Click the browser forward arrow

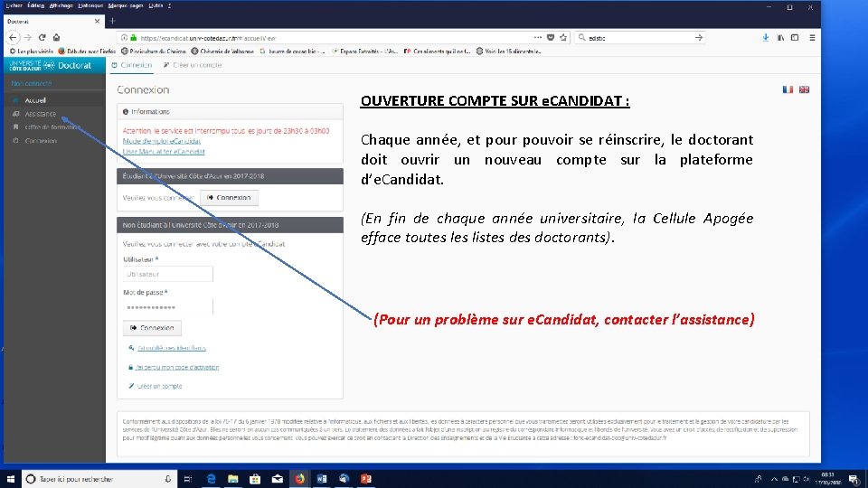28,38
